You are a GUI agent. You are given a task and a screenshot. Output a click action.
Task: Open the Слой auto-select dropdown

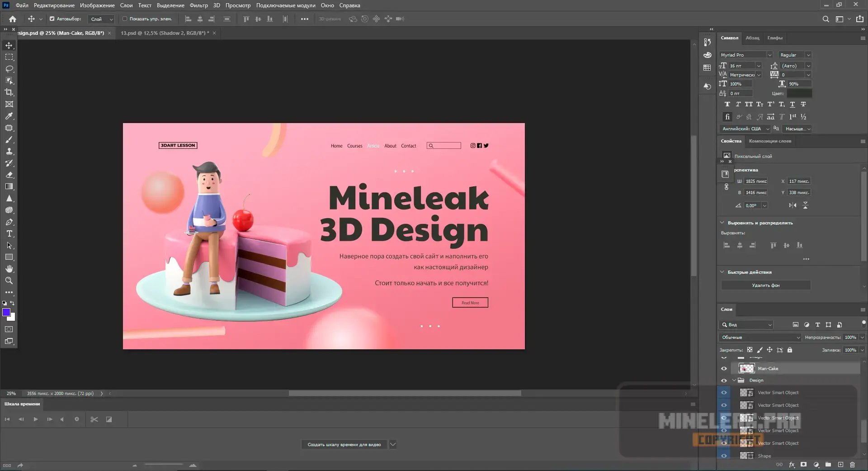coord(101,19)
